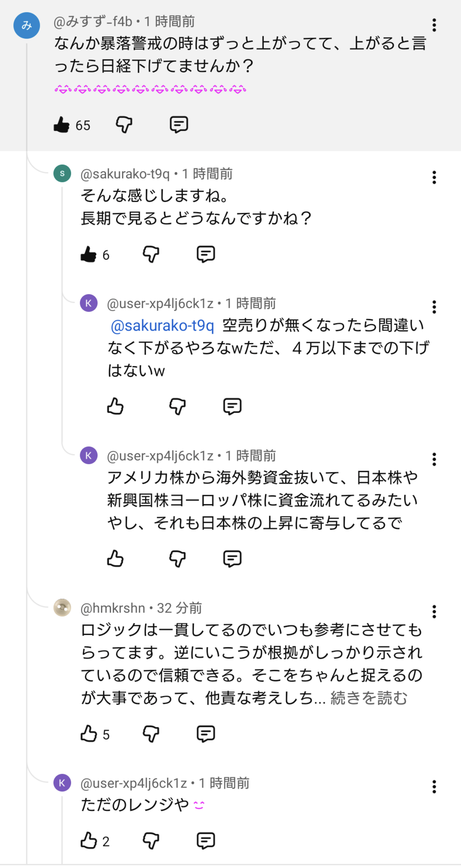This screenshot has height=868, width=461.
Task: Open more options for @みすず-f4b's comment
Action: tap(434, 25)
